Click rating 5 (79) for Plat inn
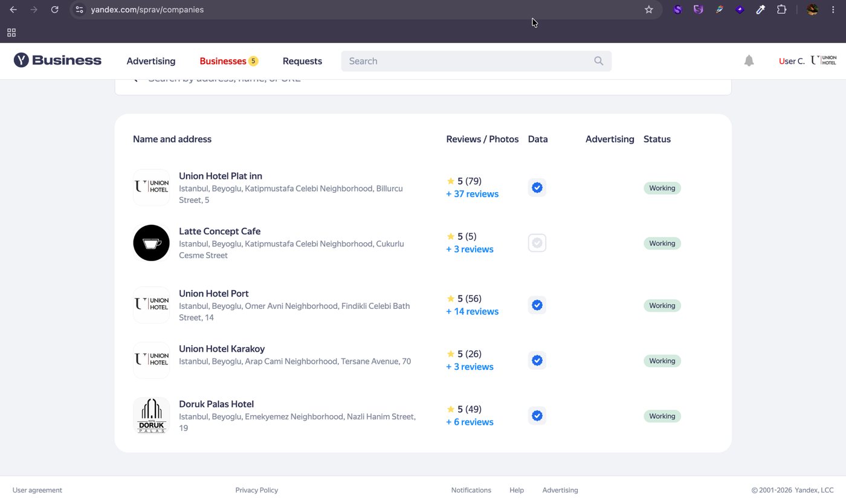 coord(464,181)
